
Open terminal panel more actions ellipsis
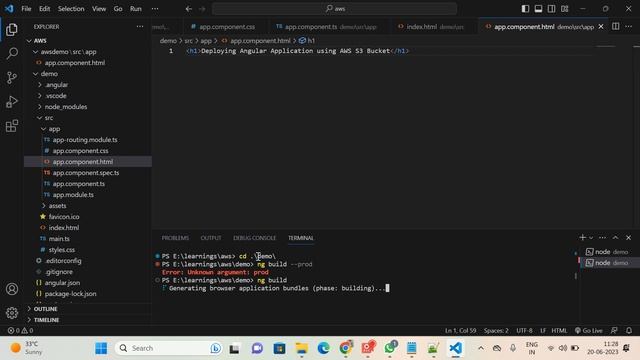pyautogui.click(x=602, y=238)
